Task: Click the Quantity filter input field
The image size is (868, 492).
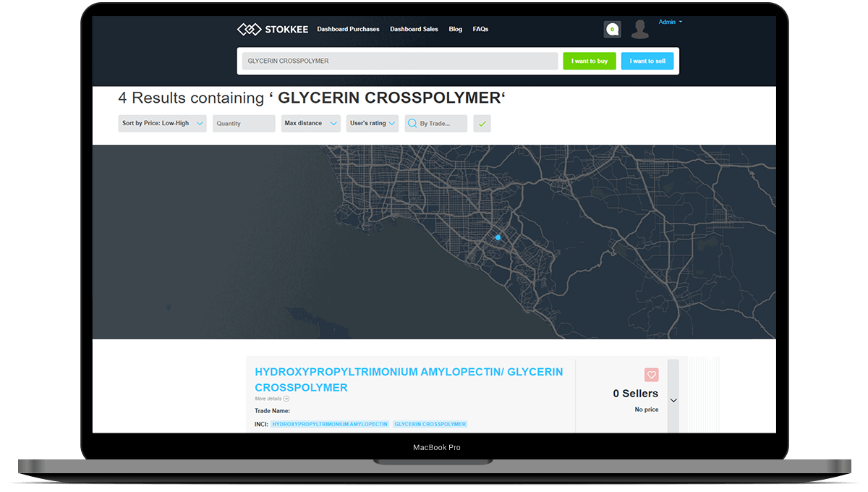Action: 244,124
